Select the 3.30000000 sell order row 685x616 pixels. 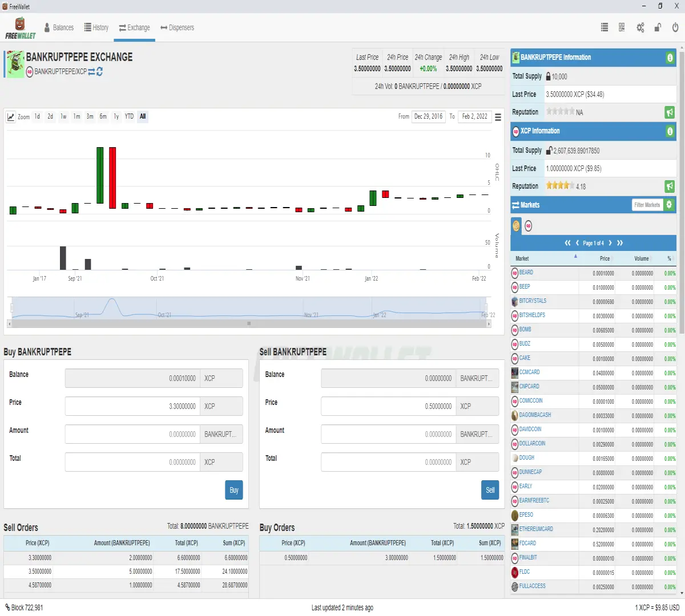pos(126,558)
